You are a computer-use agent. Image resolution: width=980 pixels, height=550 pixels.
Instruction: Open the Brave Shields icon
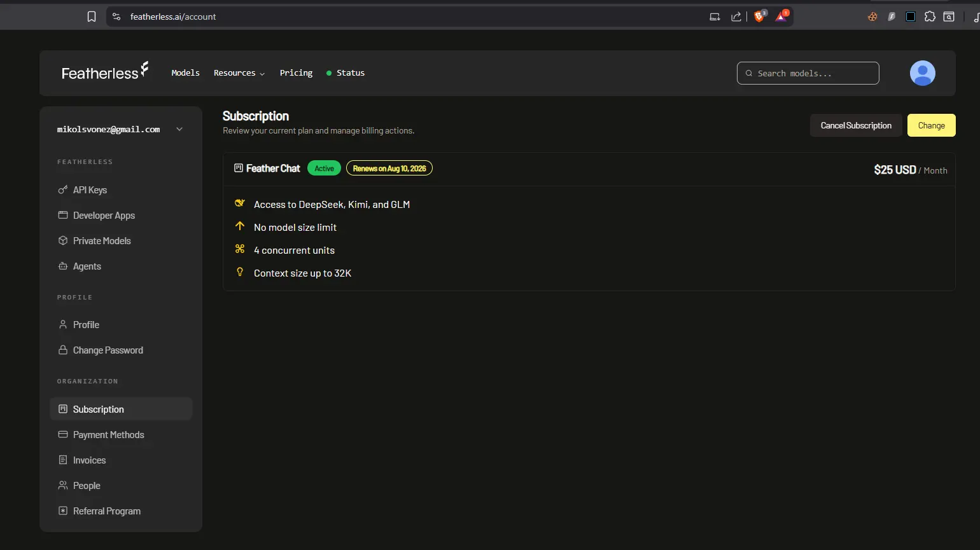coord(759,17)
